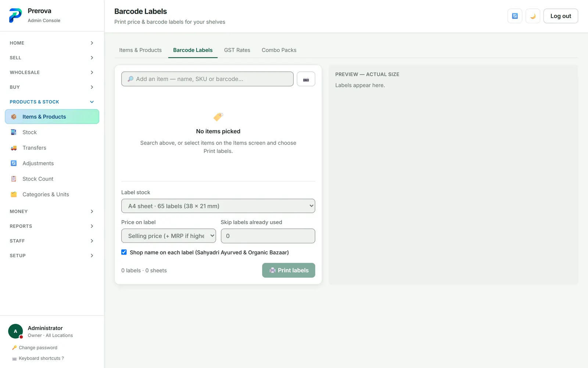This screenshot has width=588, height=368.
Task: Select the Barcode Labels tab
Action: (x=193, y=50)
